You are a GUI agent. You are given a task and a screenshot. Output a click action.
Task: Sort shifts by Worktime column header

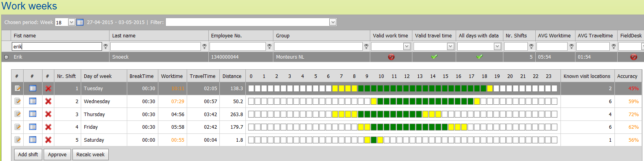[172, 76]
